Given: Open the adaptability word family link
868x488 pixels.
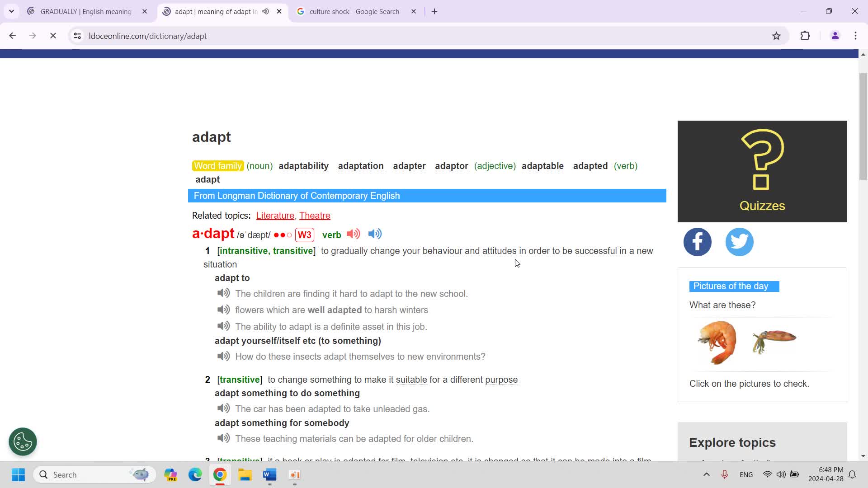Looking at the screenshot, I should point(303,166).
